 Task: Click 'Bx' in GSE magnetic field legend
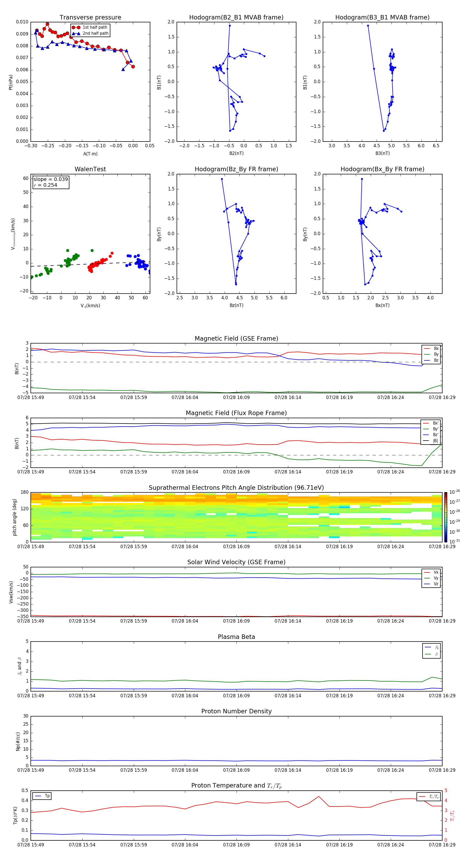point(436,349)
